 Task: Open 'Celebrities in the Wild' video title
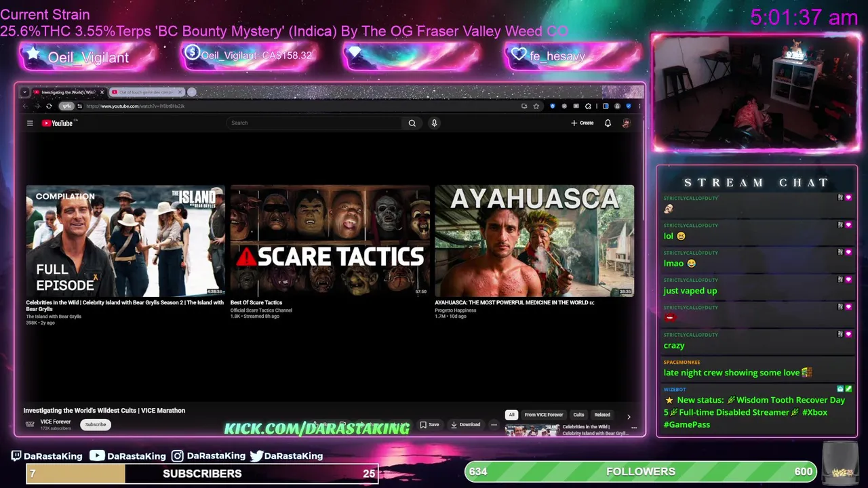point(125,306)
